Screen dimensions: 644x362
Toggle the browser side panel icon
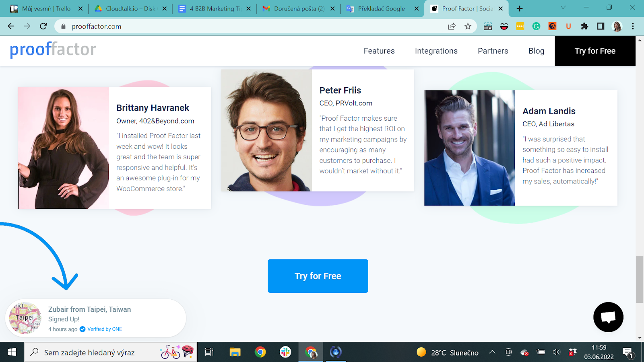[601, 27]
